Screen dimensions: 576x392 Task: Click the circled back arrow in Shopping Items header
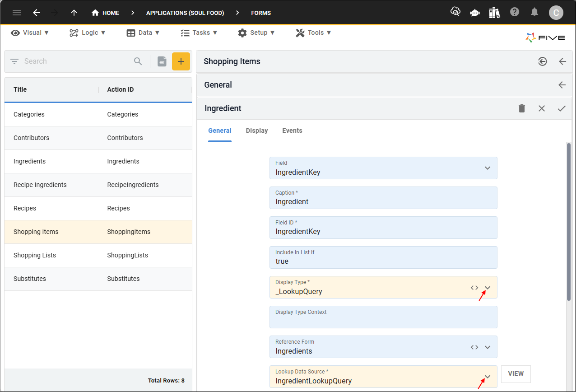[x=543, y=61]
